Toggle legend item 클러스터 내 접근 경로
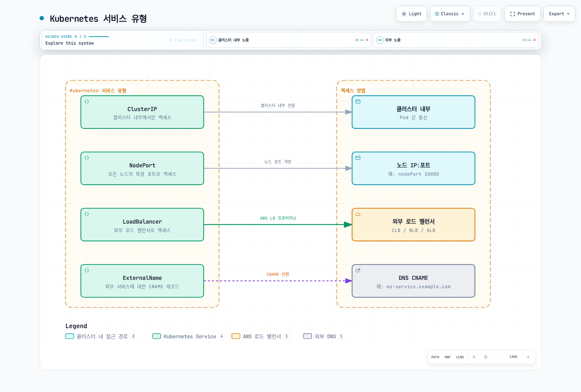The width and height of the screenshot is (581, 392). pyautogui.click(x=101, y=336)
